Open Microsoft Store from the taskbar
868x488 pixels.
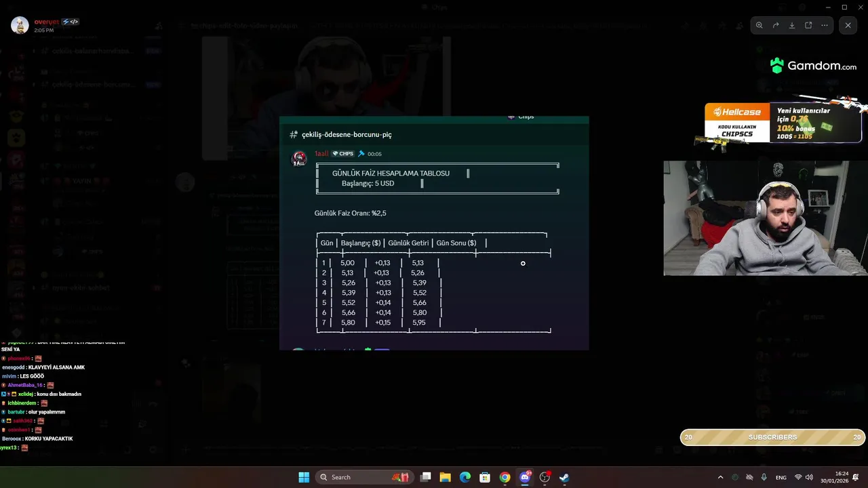point(484,477)
